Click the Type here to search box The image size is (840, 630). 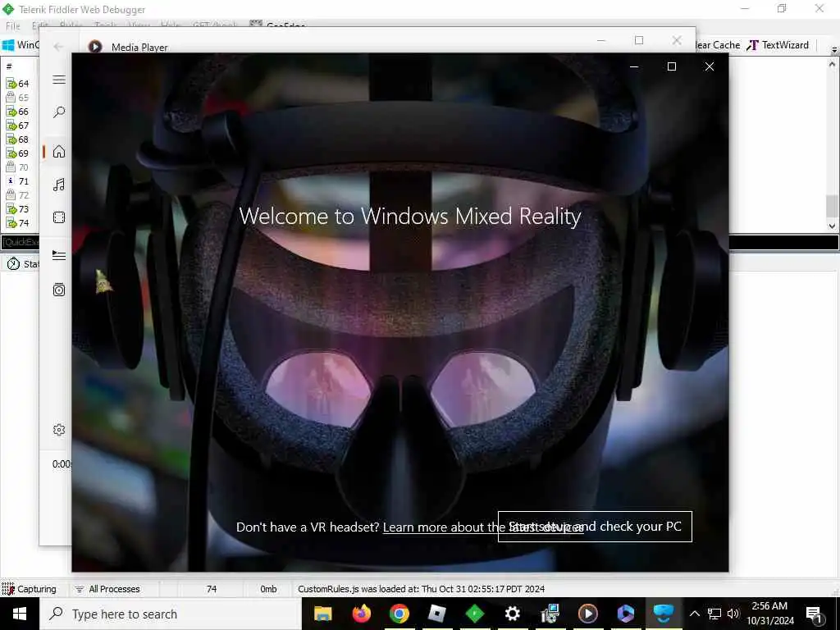point(171,614)
